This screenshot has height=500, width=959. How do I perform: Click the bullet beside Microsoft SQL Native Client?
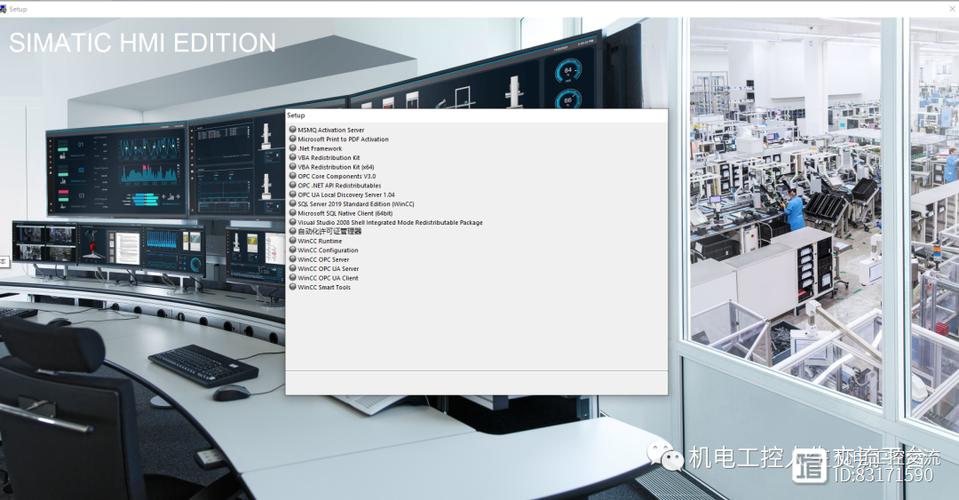click(x=292, y=213)
